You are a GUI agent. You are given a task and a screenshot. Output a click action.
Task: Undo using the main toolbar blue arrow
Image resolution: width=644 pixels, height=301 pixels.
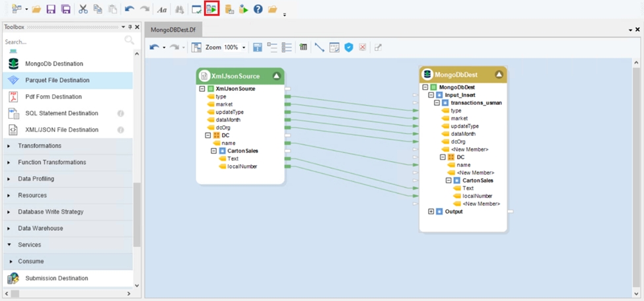[129, 9]
